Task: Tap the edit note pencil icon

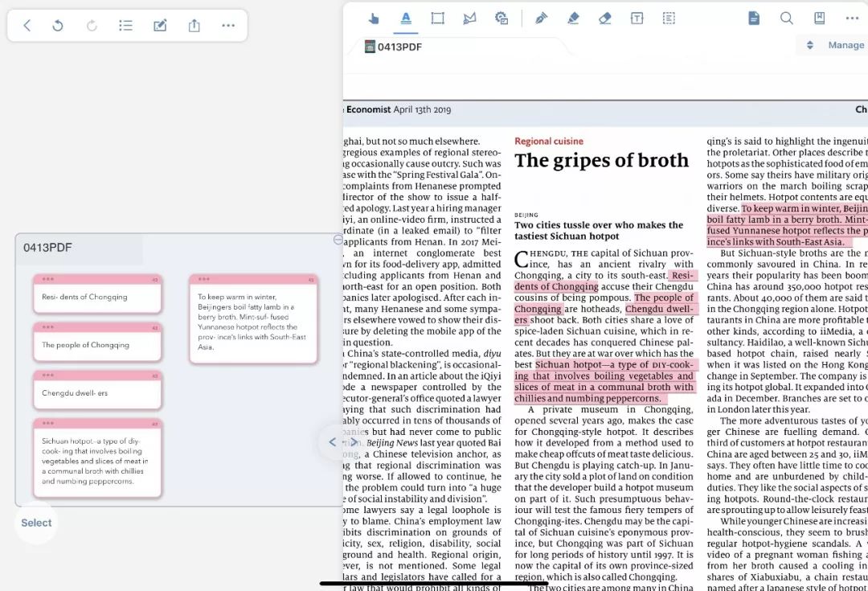Action: [x=160, y=26]
